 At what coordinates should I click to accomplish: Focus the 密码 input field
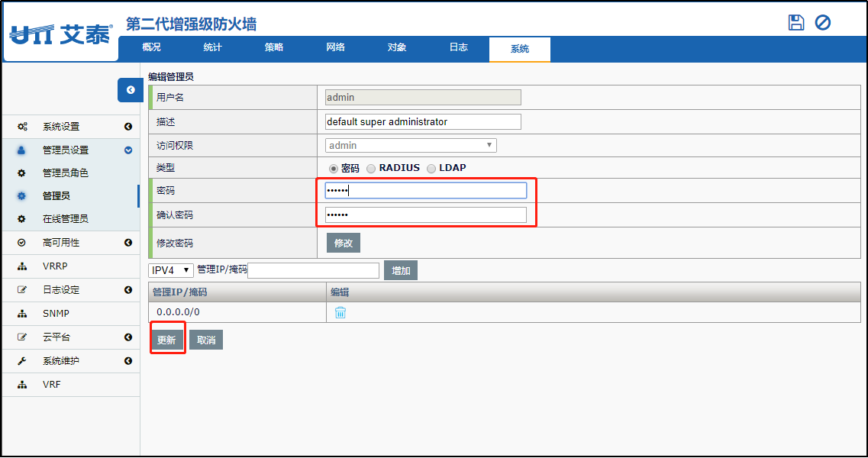pos(426,191)
